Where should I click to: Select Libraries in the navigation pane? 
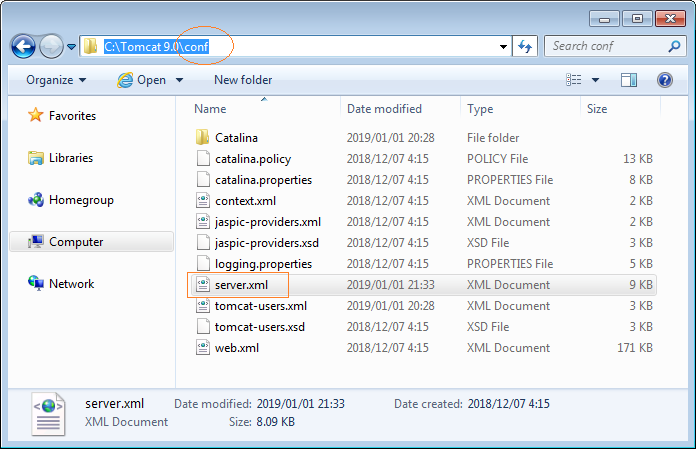71,158
